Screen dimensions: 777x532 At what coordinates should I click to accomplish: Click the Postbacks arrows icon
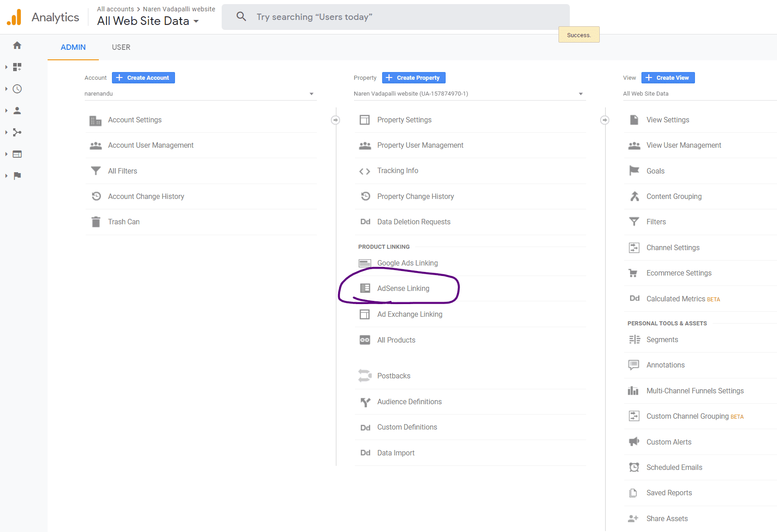point(365,376)
